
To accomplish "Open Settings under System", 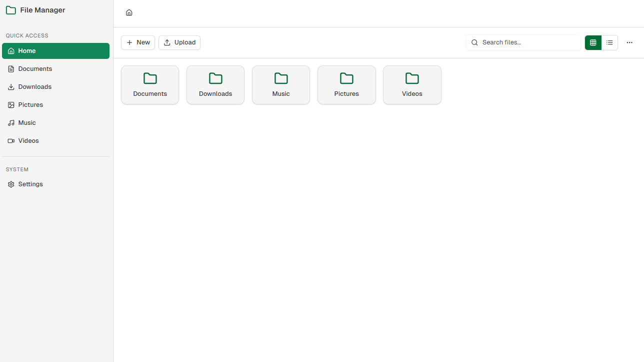I will coord(30,184).
